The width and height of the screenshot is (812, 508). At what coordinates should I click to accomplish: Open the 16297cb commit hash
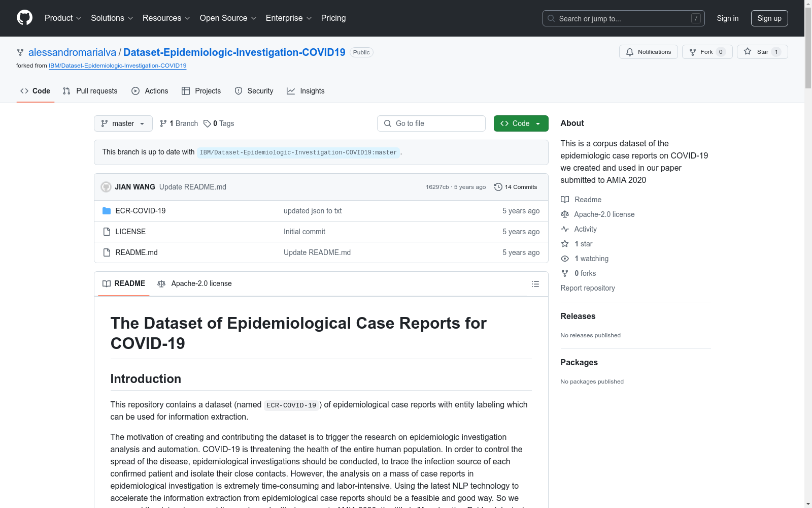coord(437,187)
